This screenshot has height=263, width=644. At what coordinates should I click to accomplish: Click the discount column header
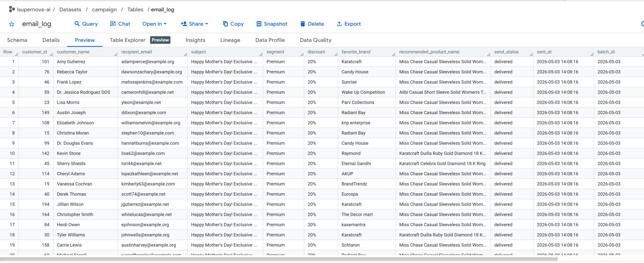click(316, 52)
